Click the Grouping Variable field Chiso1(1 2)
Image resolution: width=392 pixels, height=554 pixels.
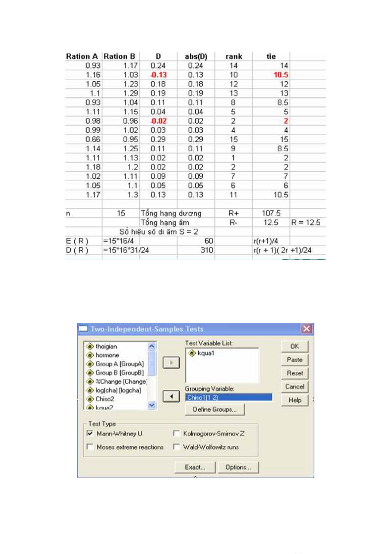click(x=229, y=397)
